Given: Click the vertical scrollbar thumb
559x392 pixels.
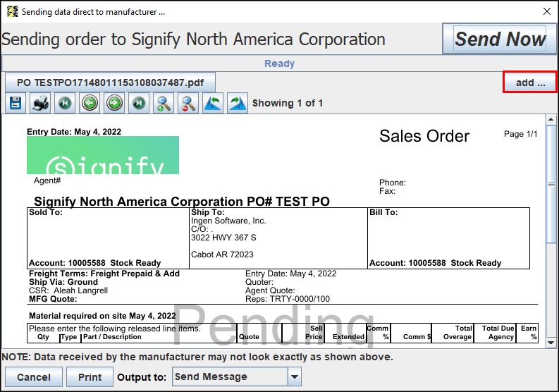Looking at the screenshot, I should pos(551,184).
